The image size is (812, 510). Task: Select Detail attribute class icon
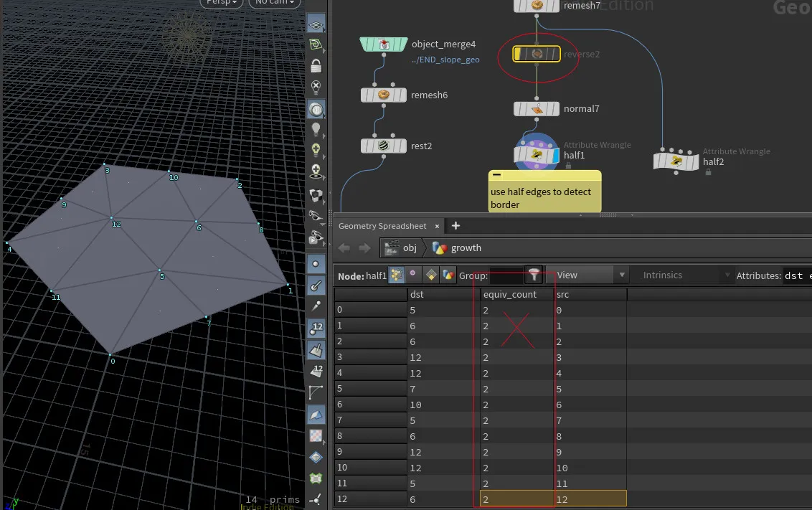click(x=448, y=275)
